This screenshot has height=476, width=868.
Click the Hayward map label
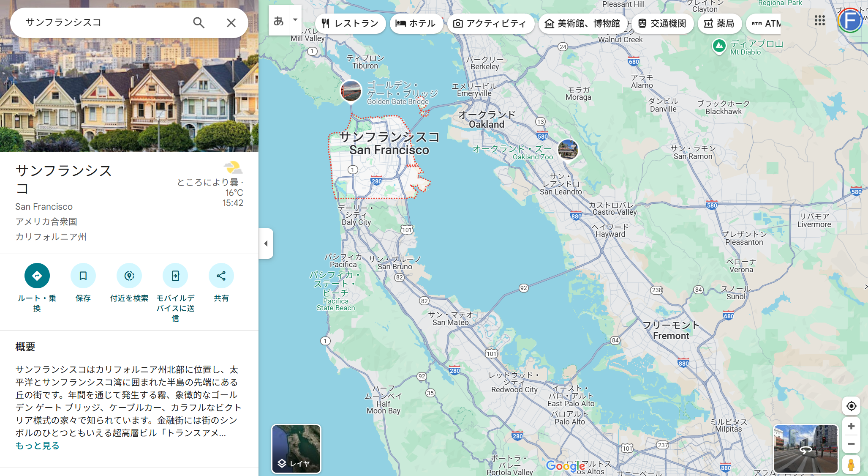click(610, 230)
